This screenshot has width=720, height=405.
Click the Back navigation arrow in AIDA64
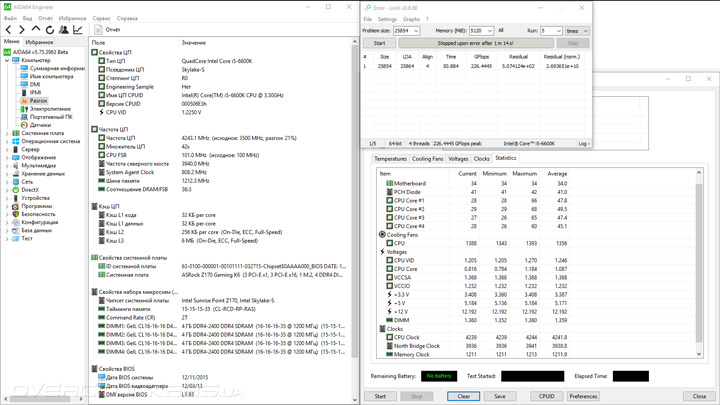pos(9,30)
